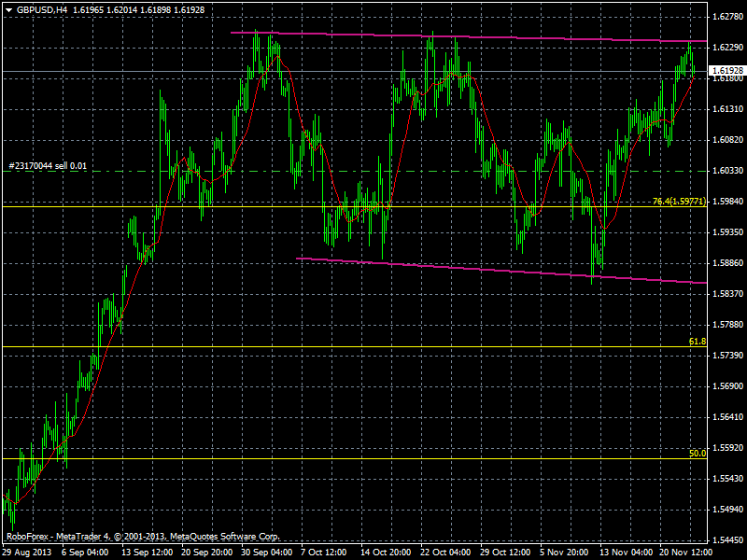747x560 pixels.
Task: Select the #23170044 sell 0.01 order label
Action: 48,166
